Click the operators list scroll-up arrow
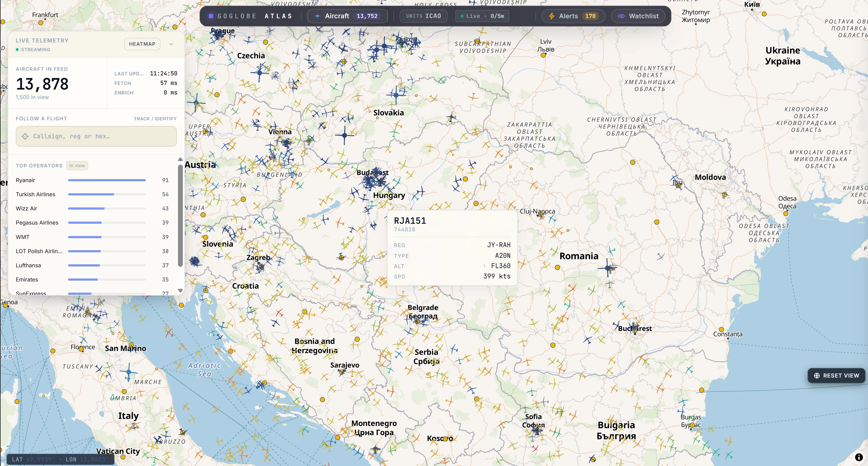This screenshot has height=466, width=868. pyautogui.click(x=180, y=159)
